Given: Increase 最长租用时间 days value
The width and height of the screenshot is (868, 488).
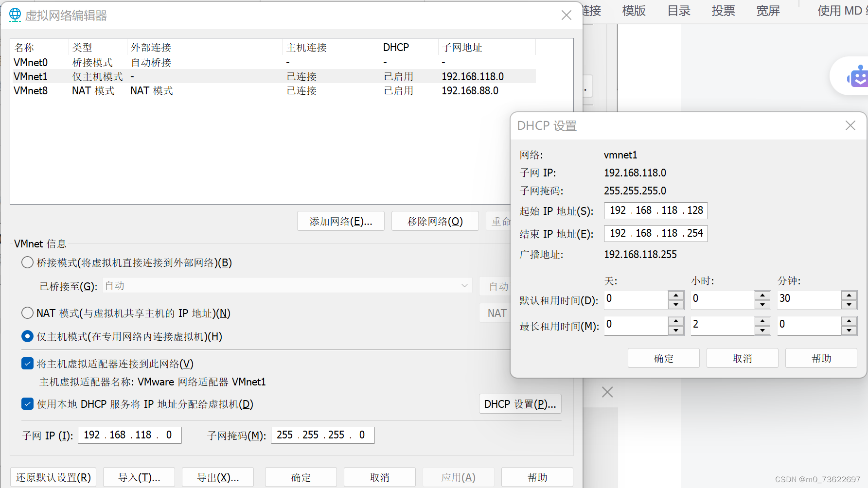Looking at the screenshot, I should [676, 321].
